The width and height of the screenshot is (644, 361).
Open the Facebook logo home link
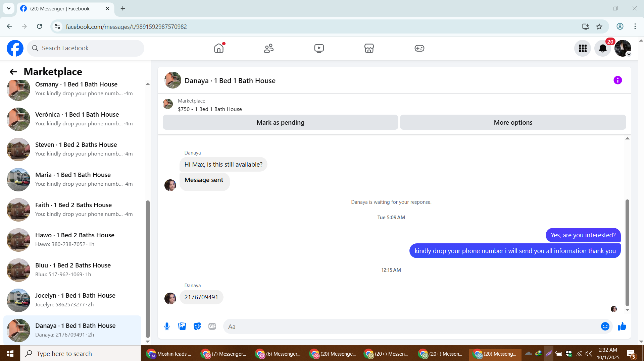point(15,48)
